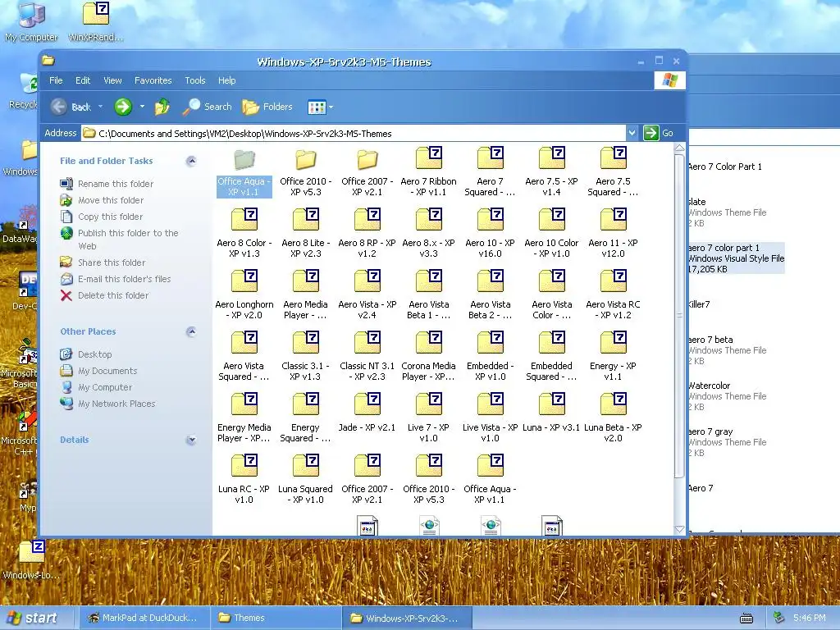Select aero 7 color part 1 in background window
Screen dimensions: 840x630
pyautogui.click(x=736, y=258)
